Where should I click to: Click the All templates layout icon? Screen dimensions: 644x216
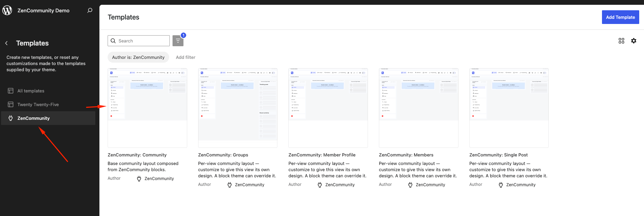coord(11,91)
